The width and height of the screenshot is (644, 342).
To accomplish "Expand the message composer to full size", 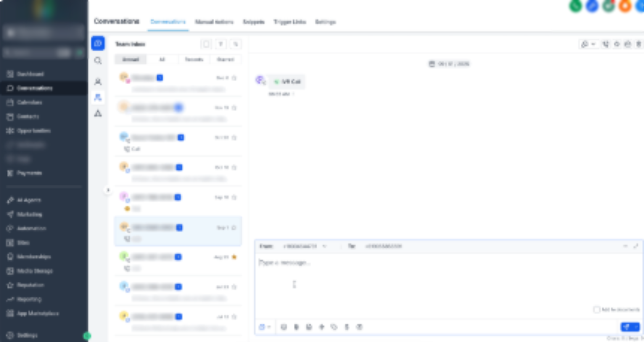I will pyautogui.click(x=636, y=246).
